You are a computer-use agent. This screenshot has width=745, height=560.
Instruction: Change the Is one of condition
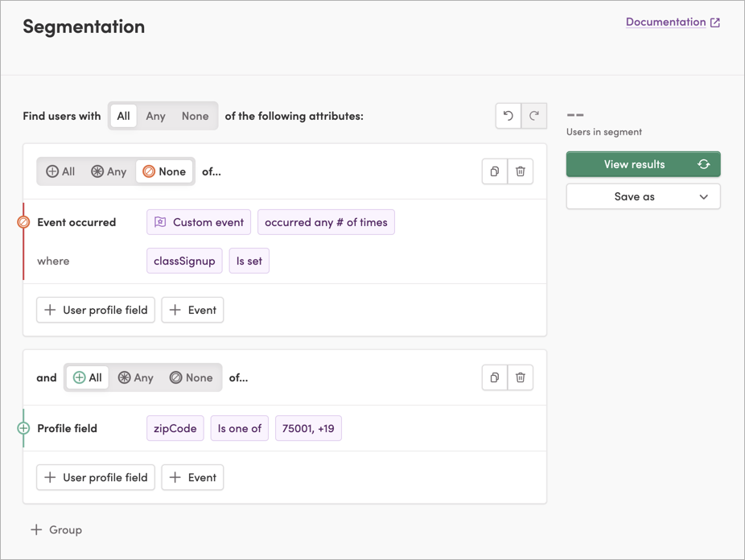(239, 428)
